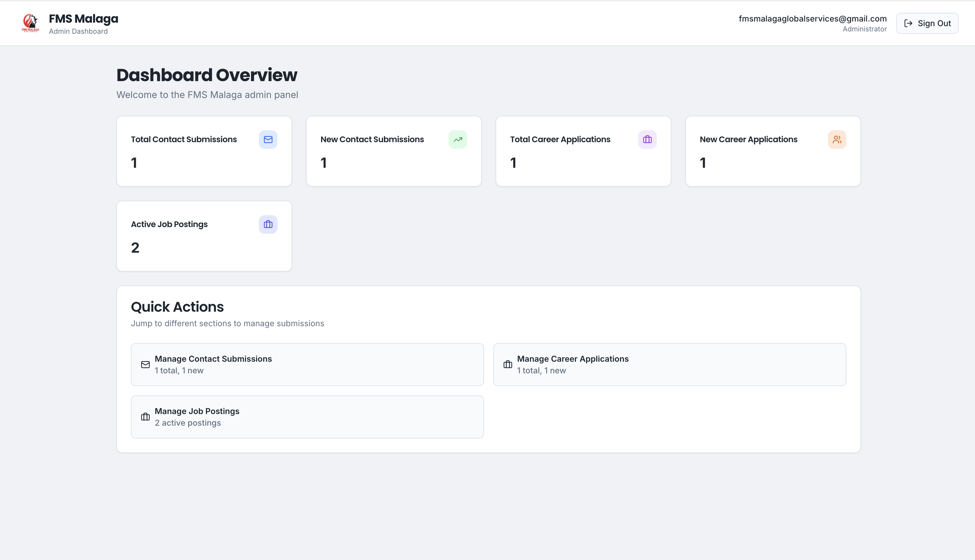Click the envelope icon beside Manage Contact Submissions
This screenshot has width=975, height=560.
coord(145,365)
